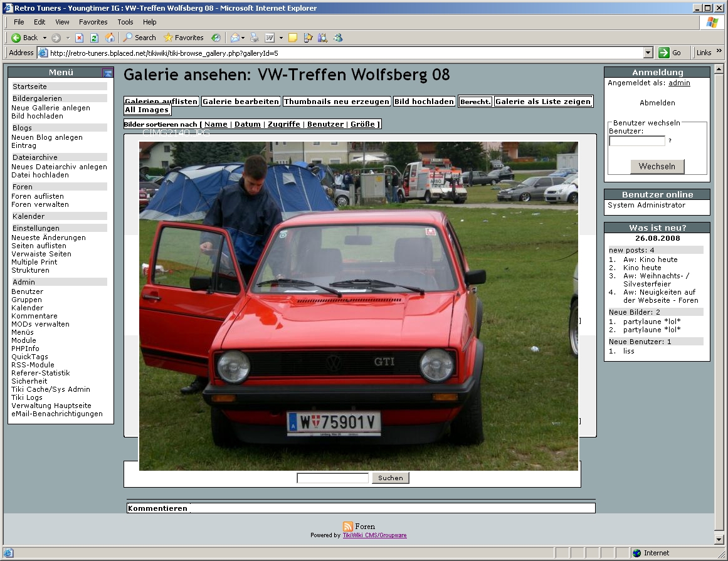Click the All Images button
The image size is (728, 561).
(x=147, y=110)
